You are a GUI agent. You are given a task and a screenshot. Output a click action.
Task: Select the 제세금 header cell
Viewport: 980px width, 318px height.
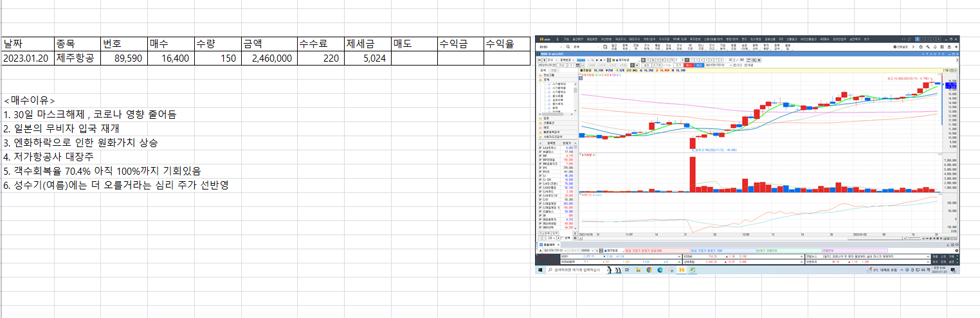pos(367,44)
